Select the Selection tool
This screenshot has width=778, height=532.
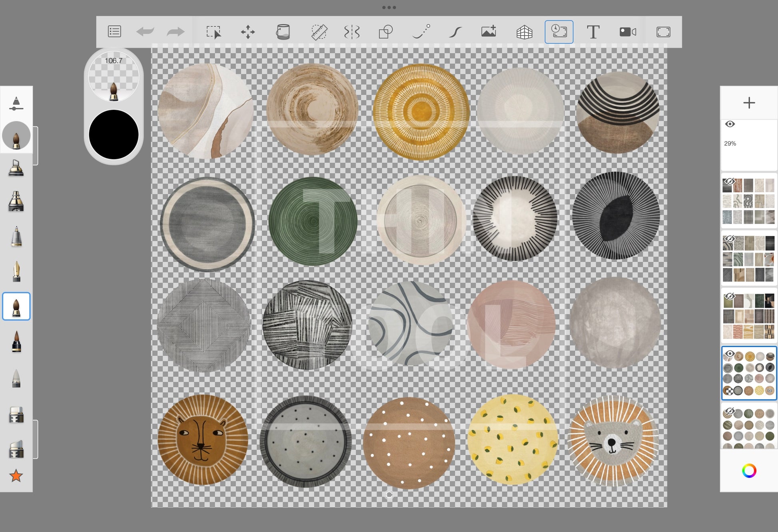pyautogui.click(x=213, y=32)
